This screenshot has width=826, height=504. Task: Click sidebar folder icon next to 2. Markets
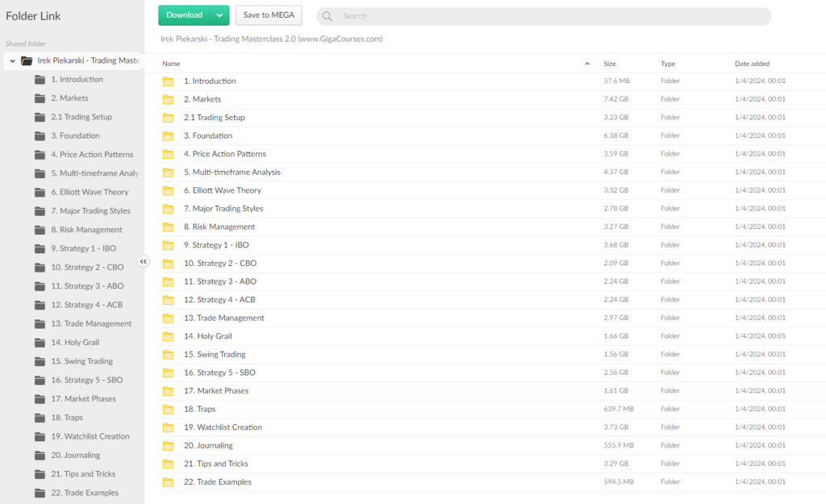click(x=40, y=98)
